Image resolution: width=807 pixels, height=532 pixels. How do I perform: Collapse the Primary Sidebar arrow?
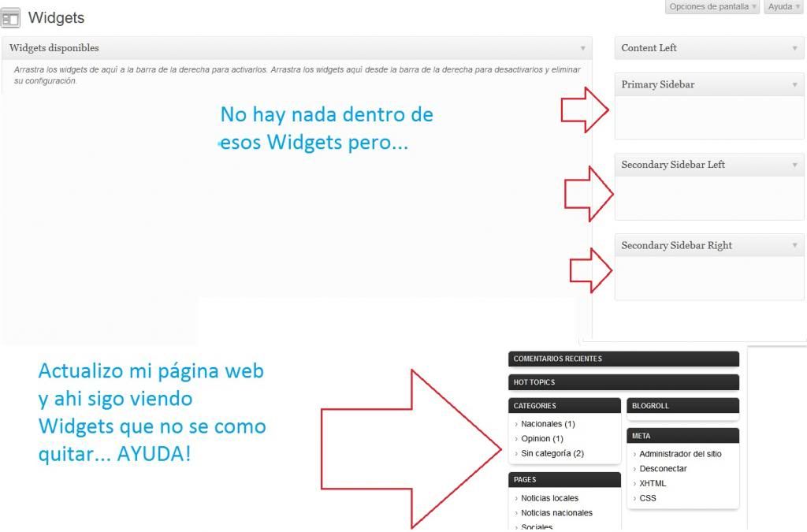click(x=794, y=84)
